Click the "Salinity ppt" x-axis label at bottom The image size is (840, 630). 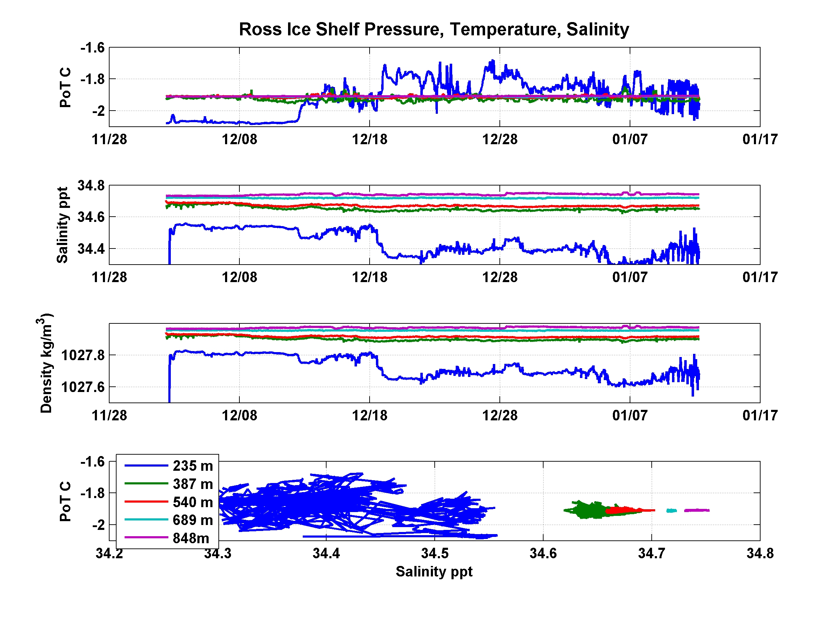click(x=434, y=572)
